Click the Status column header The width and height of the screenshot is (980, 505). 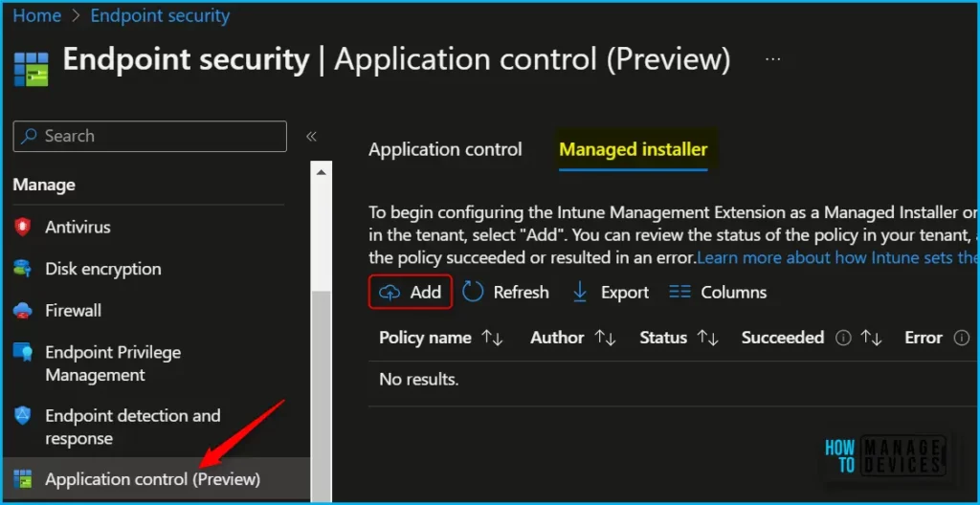pyautogui.click(x=663, y=339)
